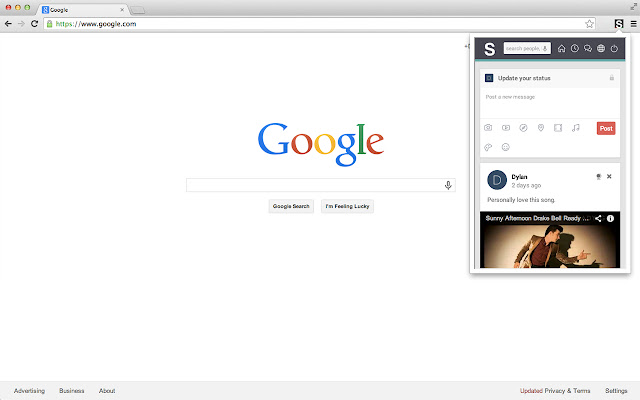Click the compass icon in the status composer
640x400 pixels.
523,128
